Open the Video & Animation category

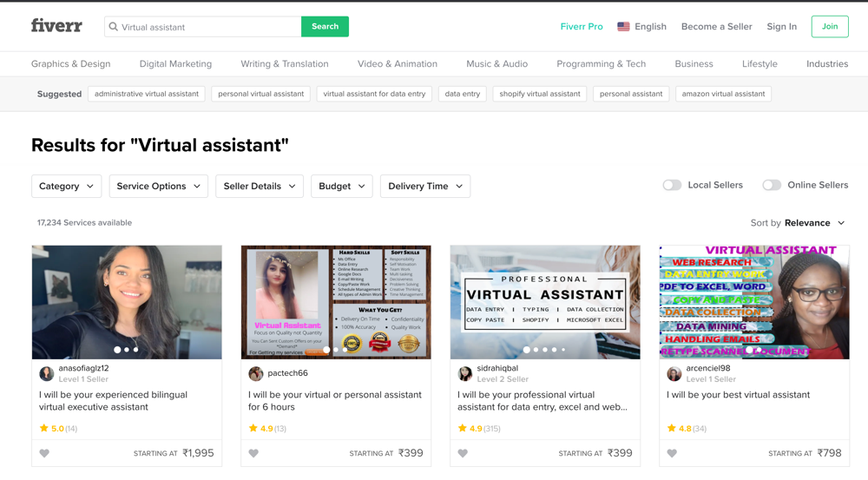pos(398,63)
